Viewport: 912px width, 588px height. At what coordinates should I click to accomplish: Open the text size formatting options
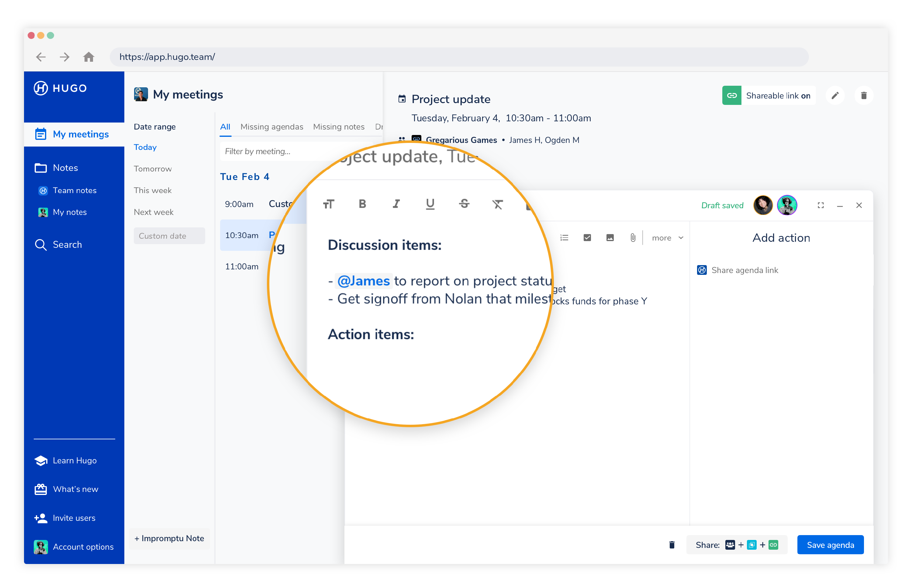click(x=328, y=205)
